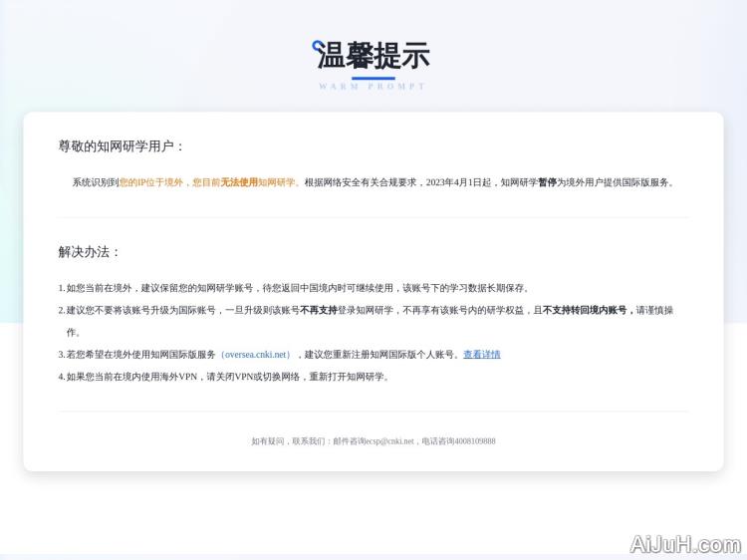Screen dimensions: 747x560
Task: Click the 温馨提示 page heading
Action: click(373, 55)
